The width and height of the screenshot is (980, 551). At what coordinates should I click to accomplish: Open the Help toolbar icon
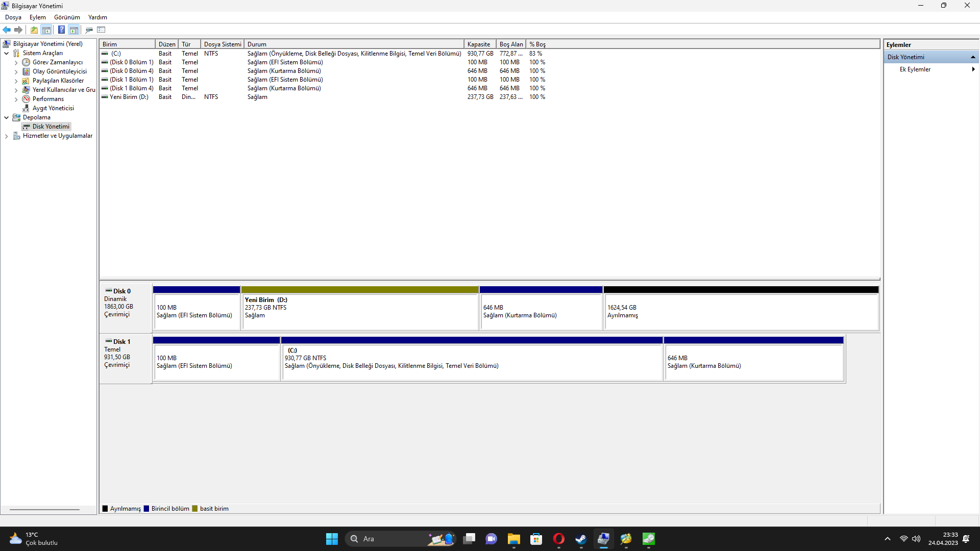coord(61,30)
